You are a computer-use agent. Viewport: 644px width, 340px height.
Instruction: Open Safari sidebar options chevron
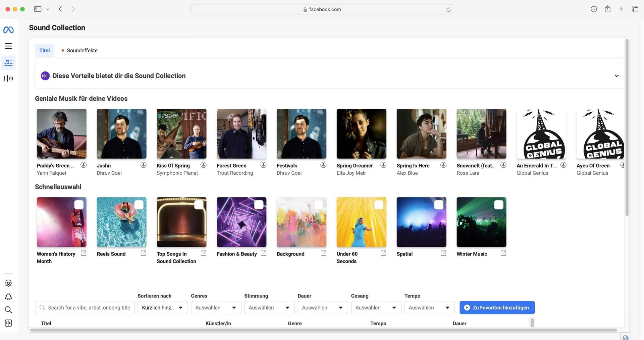click(48, 9)
